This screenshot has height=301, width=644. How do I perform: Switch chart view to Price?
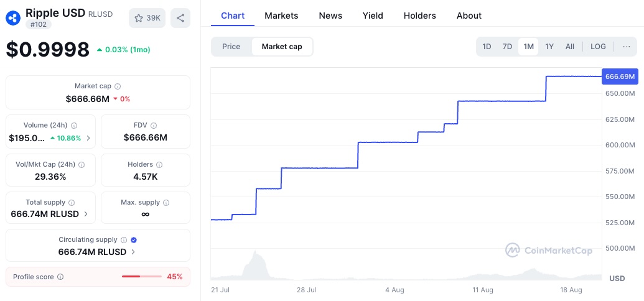click(231, 47)
